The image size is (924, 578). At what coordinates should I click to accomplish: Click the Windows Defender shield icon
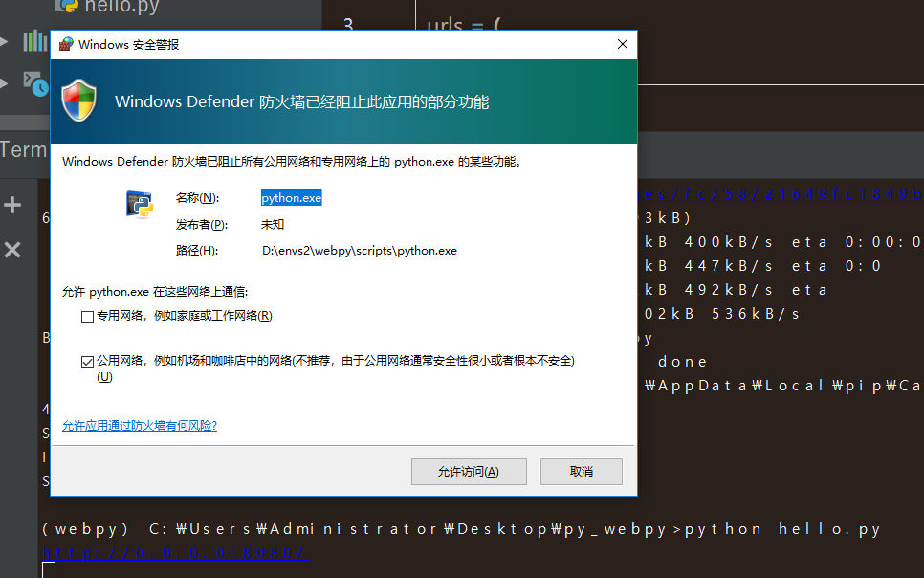[79, 100]
